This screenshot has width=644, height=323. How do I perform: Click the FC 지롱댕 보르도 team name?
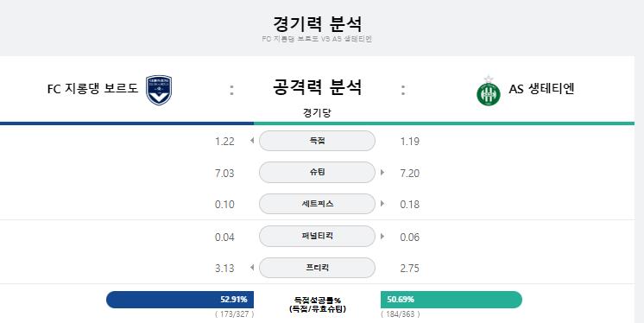coord(93,89)
